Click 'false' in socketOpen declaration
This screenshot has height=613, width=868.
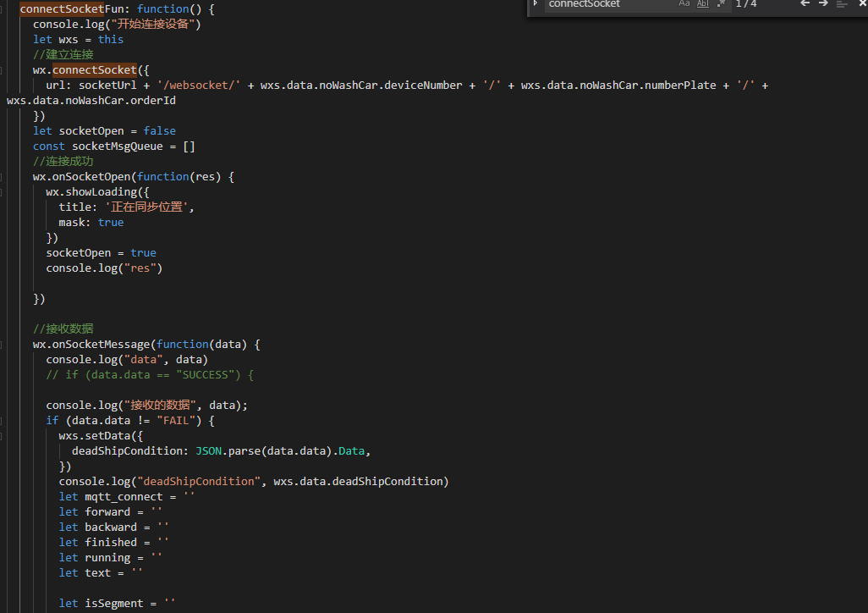point(159,130)
